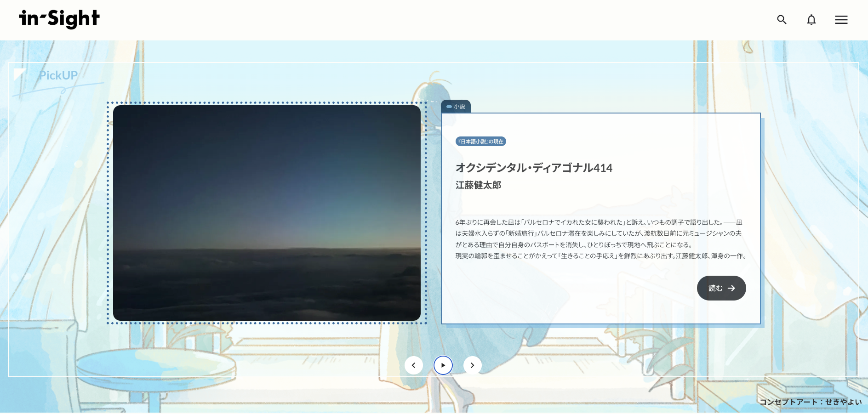Screen dimensions: 868x414
Task: Click the in-Sight logo
Action: pos(59,19)
